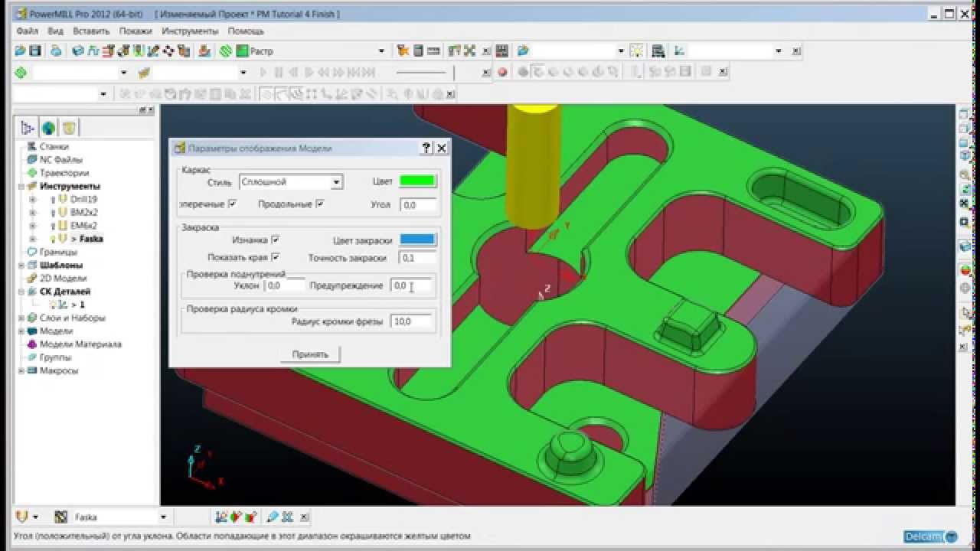This screenshot has width=980, height=551.
Task: Click the green Растр strategy icon
Action: (x=243, y=51)
